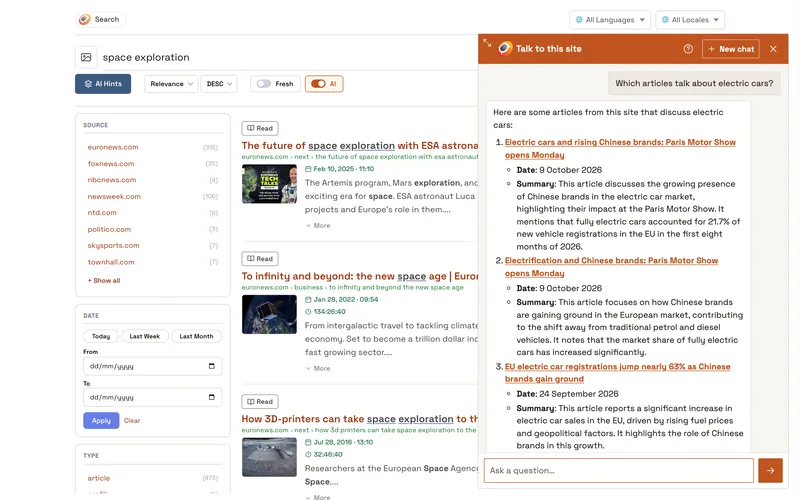Open 'Electrification and Chinese brands' chat link

point(611,267)
